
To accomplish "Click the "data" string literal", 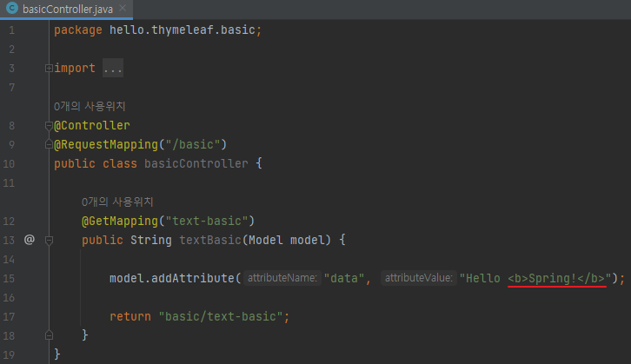I will click(344, 278).
